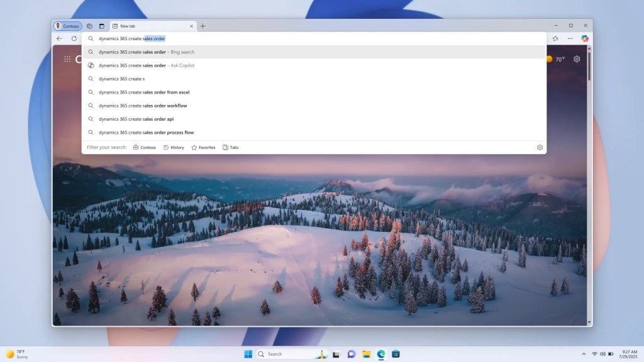Click the app launcher grid icon
The image size is (644, 362).
[x=67, y=58]
